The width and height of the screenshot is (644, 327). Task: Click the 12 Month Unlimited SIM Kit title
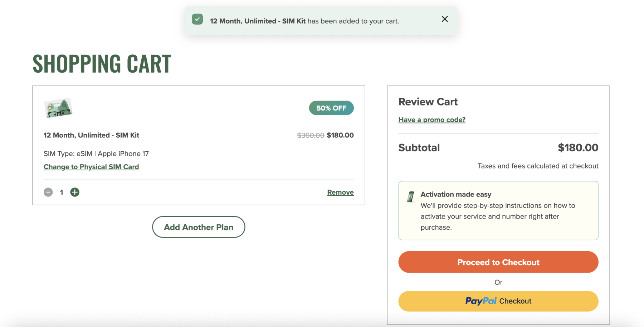91,135
